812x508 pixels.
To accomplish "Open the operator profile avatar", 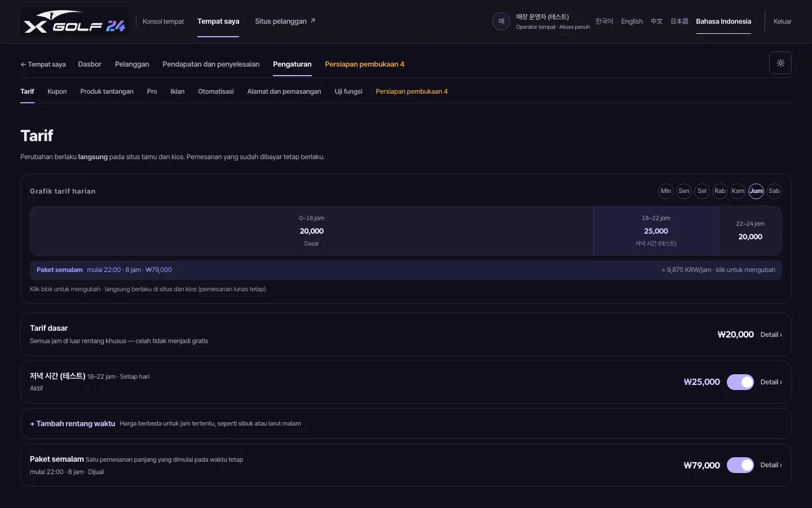I will (x=501, y=21).
